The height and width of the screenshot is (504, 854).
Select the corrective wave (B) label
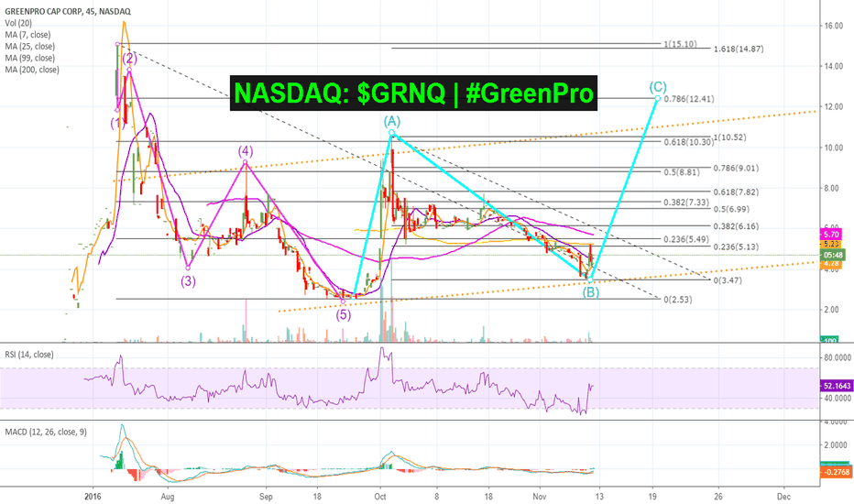591,292
